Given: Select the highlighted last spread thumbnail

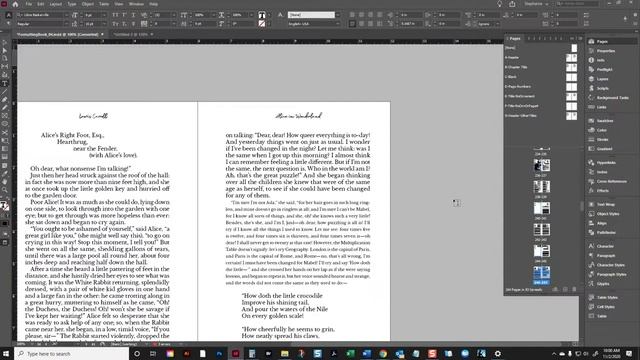Looking at the screenshot, I should (x=541, y=273).
